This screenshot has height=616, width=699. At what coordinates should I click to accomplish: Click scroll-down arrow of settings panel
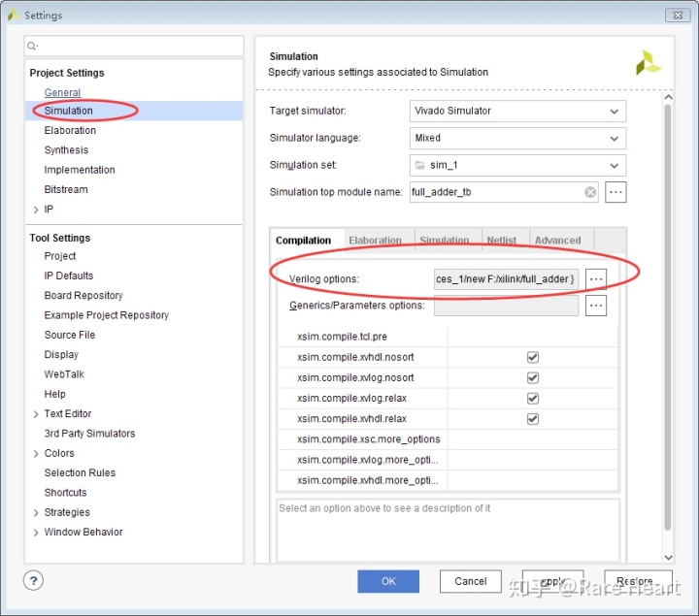(x=668, y=557)
